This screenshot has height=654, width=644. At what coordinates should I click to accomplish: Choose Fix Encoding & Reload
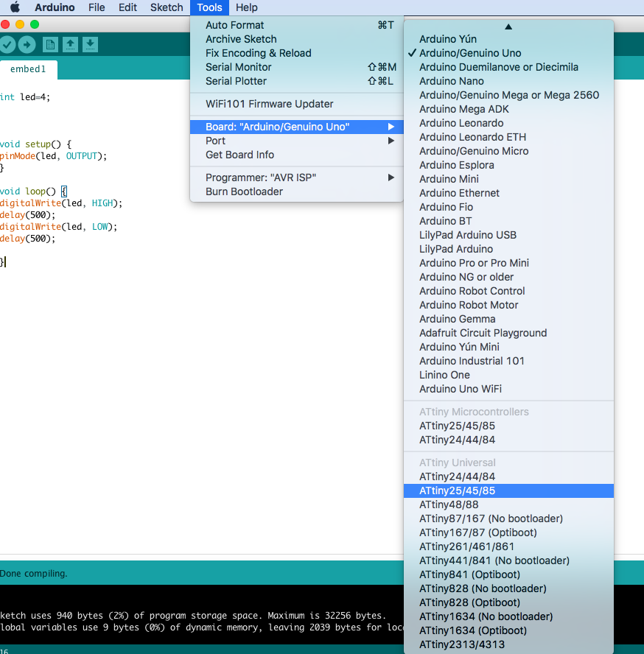click(297, 53)
